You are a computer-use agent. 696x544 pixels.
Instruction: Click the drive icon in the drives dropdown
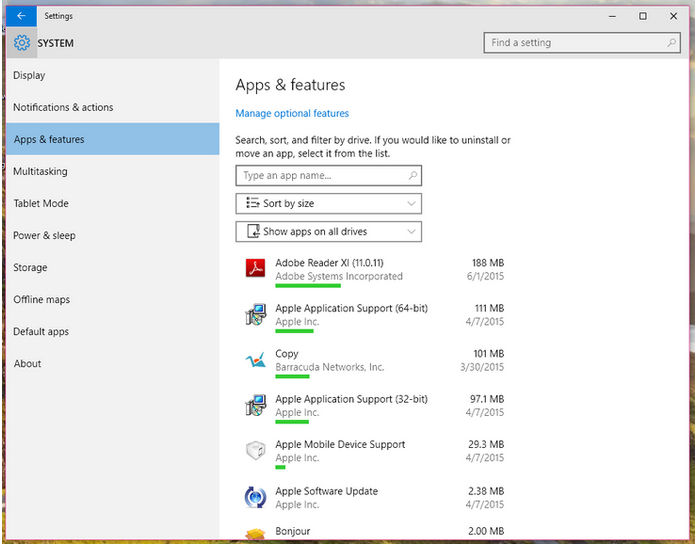tap(253, 231)
